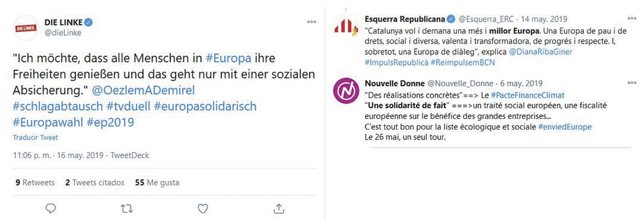644x220 pixels.
Task: Click DIE LINKE verified badge
Action: [88, 22]
